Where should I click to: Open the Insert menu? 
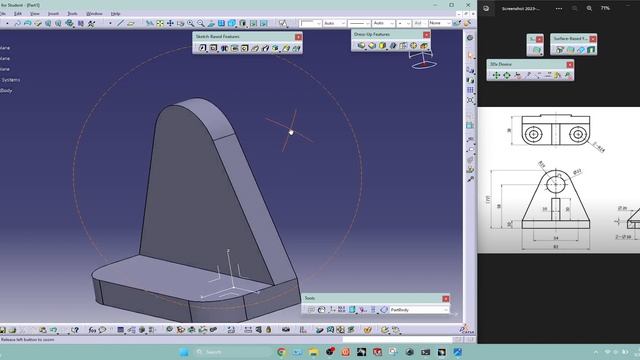[53, 13]
